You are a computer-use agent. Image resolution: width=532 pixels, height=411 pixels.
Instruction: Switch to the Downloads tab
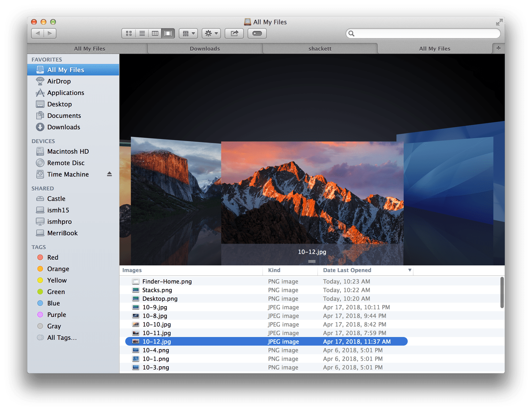click(x=205, y=49)
